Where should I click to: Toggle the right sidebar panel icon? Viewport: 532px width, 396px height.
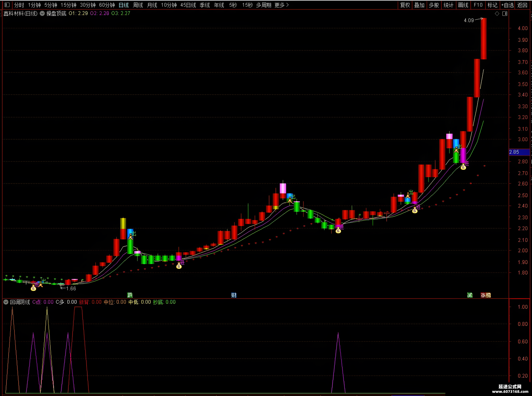505,14
